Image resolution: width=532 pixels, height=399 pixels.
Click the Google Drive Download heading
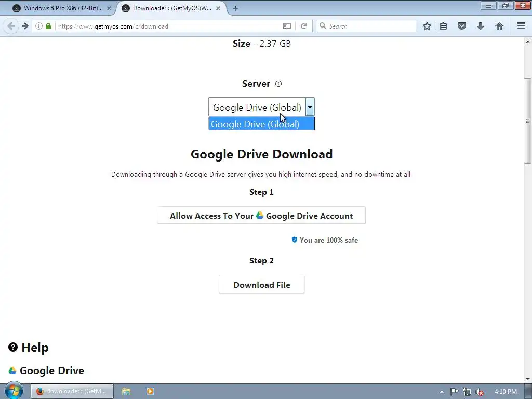[262, 154]
